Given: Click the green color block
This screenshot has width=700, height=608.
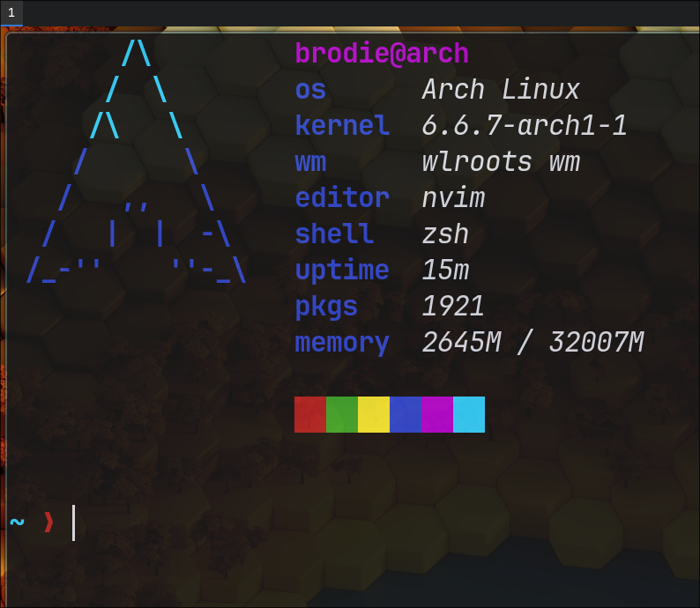Looking at the screenshot, I should coord(342,414).
